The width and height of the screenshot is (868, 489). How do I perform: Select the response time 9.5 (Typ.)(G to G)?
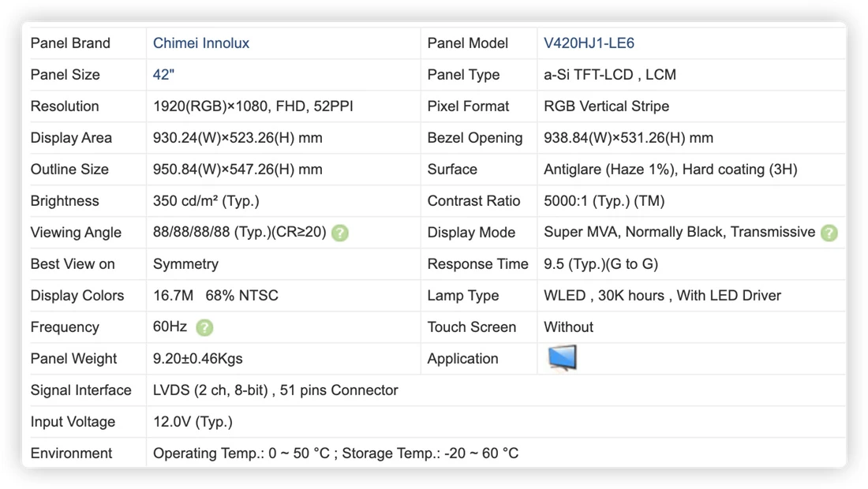[x=600, y=264]
